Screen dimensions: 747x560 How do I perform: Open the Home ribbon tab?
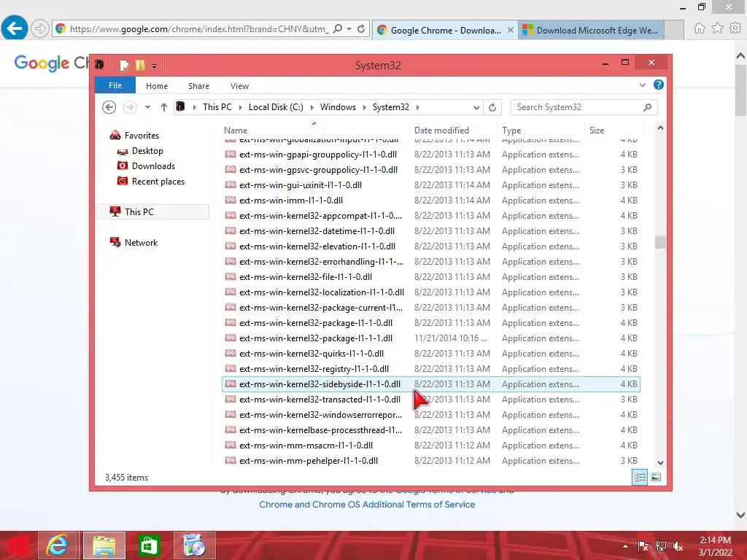point(157,86)
